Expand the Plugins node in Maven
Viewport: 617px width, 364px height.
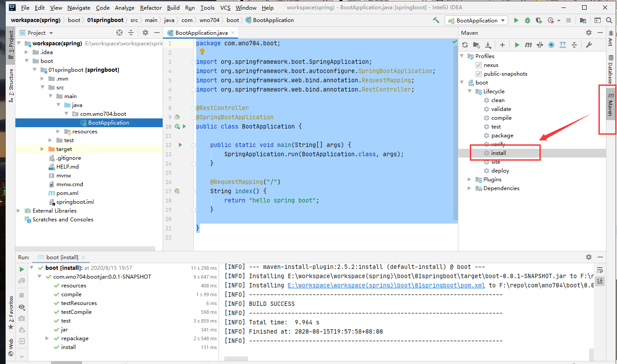pos(470,180)
